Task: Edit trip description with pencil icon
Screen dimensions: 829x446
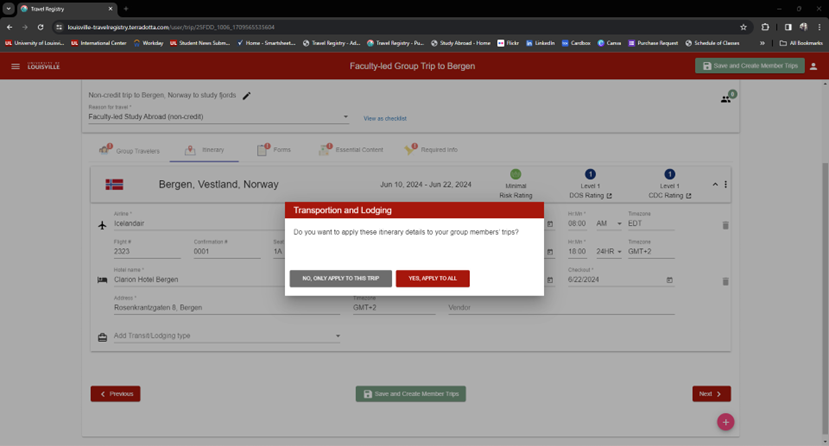Action: point(246,96)
